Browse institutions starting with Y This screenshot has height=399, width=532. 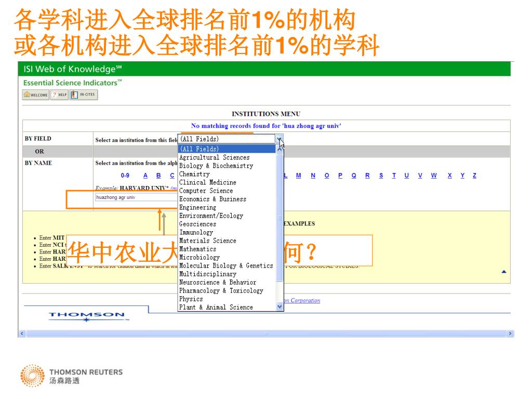coord(462,176)
